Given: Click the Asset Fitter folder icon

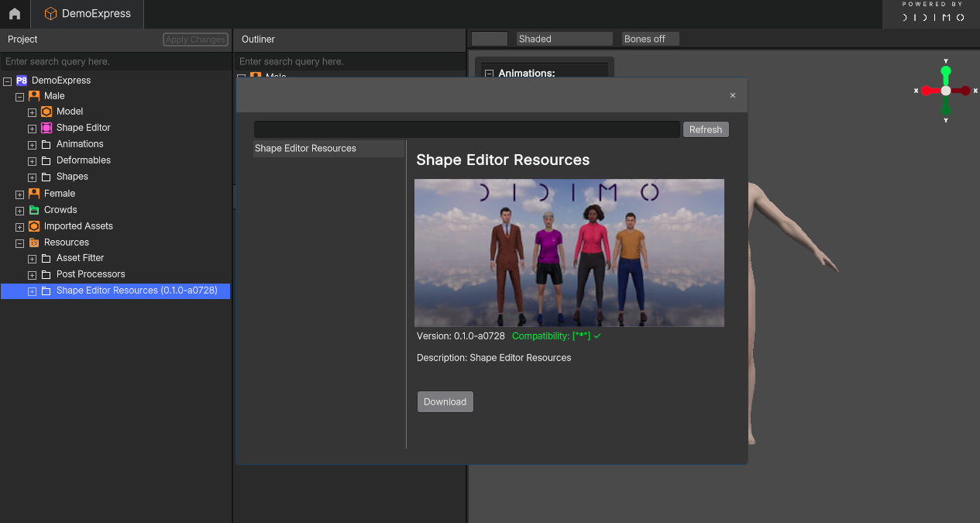Looking at the screenshot, I should 46,259.
